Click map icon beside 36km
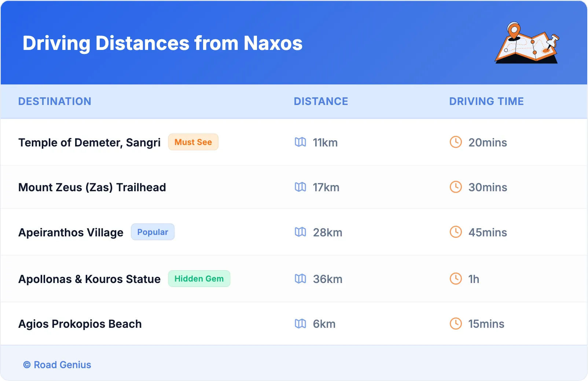 pos(300,279)
